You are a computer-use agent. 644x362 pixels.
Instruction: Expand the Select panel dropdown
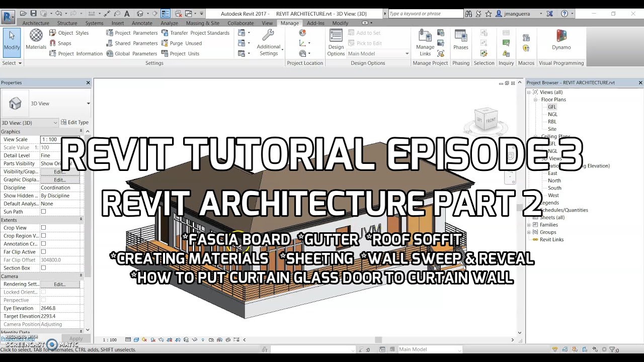click(12, 63)
